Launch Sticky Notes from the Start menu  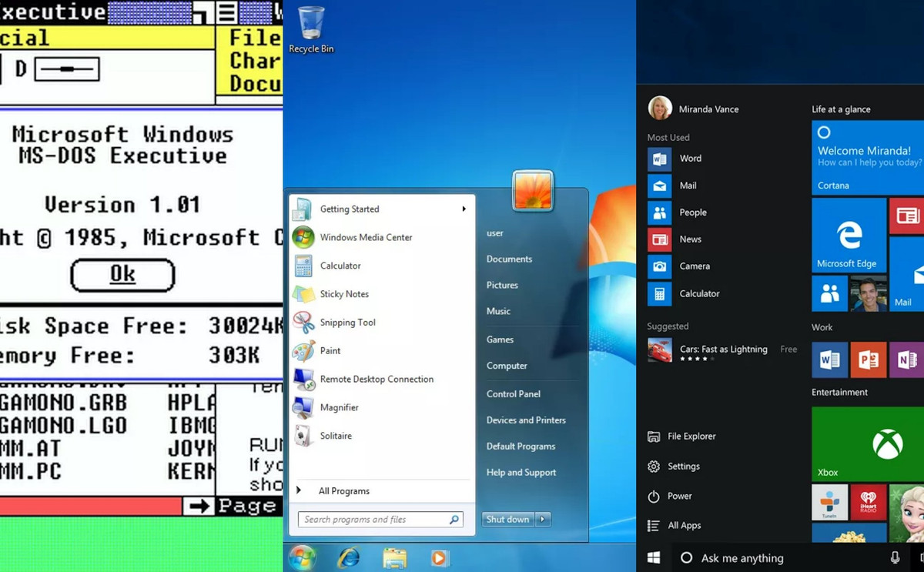click(x=343, y=294)
